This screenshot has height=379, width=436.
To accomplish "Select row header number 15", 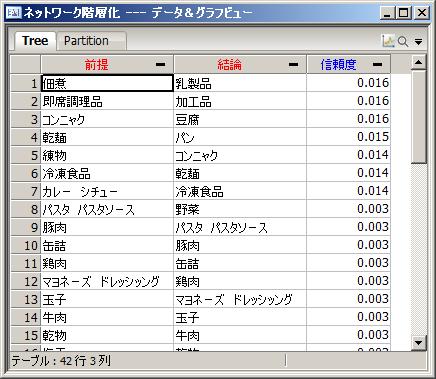I will (x=26, y=335).
